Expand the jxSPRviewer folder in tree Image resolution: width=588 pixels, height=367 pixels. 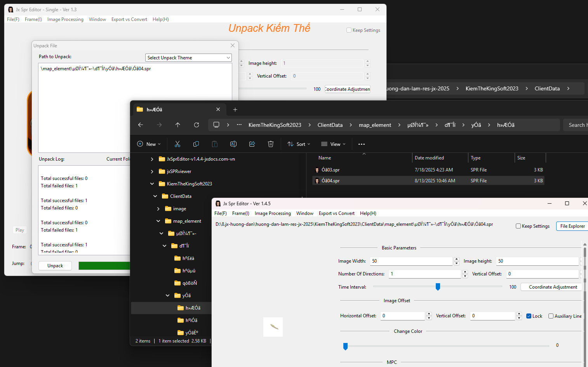tap(152, 171)
